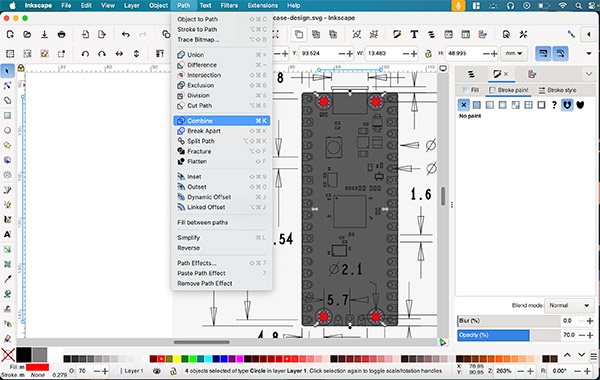Flip selection vertically icon

(x=136, y=54)
